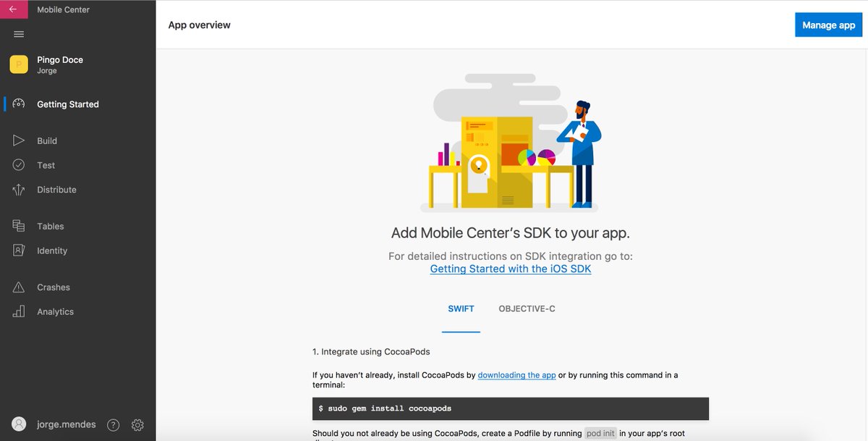Click the Analytics bar chart icon
Screen dimensions: 868x441
pos(19,311)
